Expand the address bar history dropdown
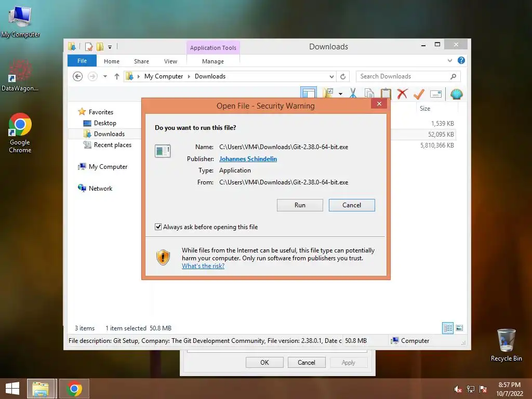532x399 pixels. click(x=331, y=77)
